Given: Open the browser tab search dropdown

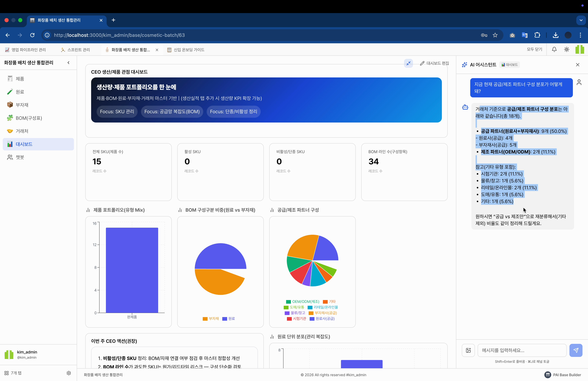Looking at the screenshot, I should [x=581, y=20].
